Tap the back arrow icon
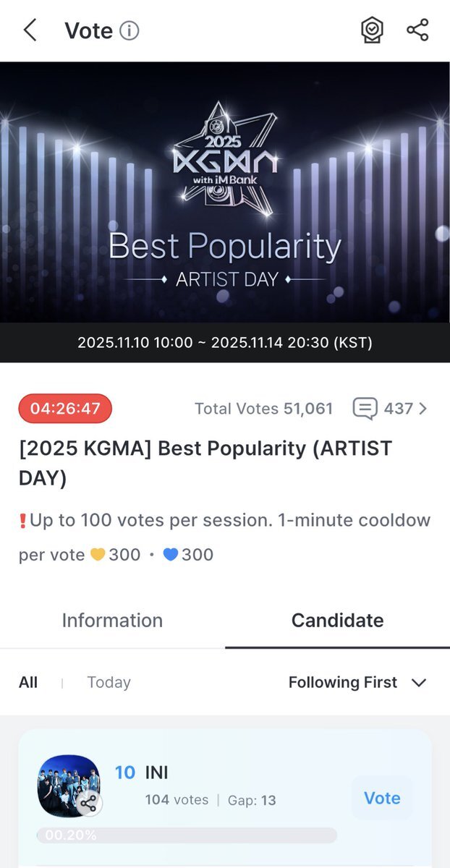This screenshot has width=450, height=868. [x=30, y=30]
